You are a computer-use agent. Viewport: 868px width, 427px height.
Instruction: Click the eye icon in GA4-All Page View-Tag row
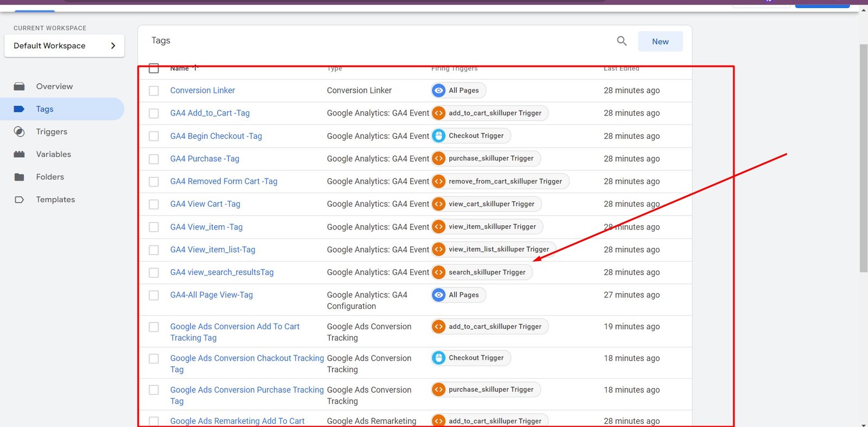[439, 295]
